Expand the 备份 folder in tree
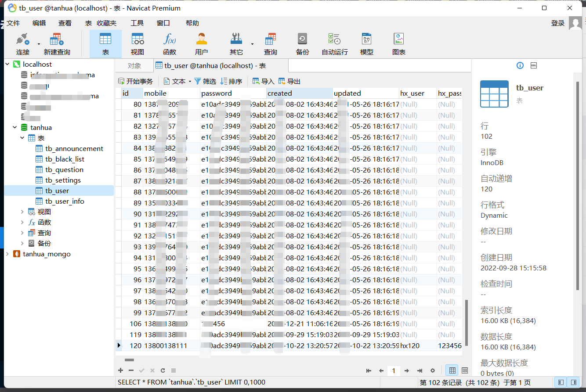The width and height of the screenshot is (586, 392). tap(22, 243)
